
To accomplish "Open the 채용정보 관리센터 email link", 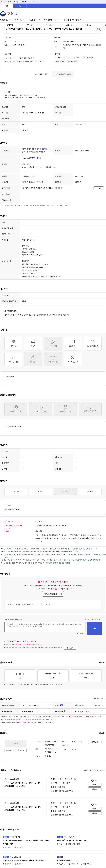I will tap(28, 644).
